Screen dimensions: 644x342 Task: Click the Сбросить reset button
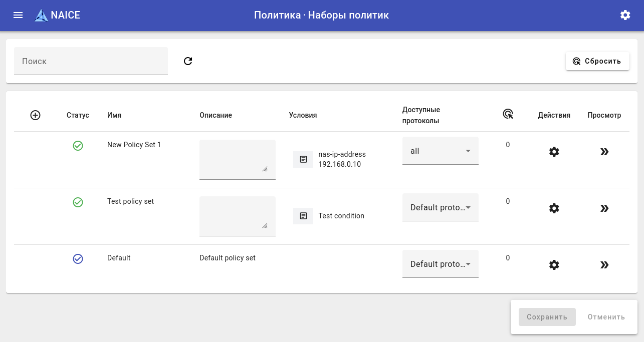point(597,61)
